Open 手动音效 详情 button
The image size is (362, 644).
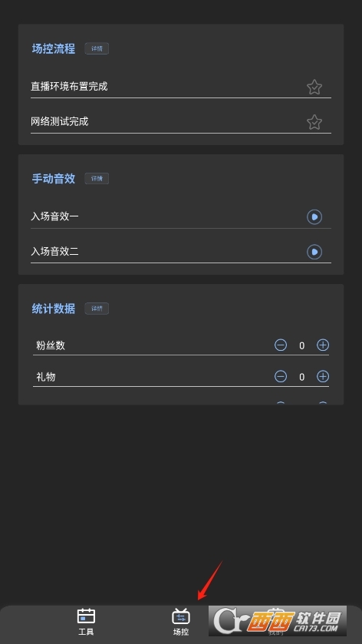pyautogui.click(x=97, y=179)
